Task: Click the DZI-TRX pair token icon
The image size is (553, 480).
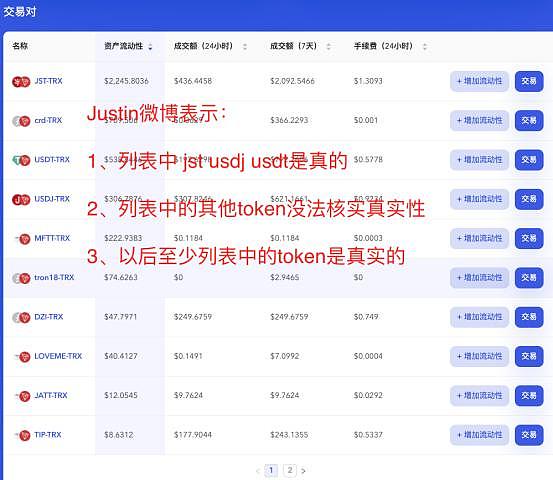Action: pos(21,318)
